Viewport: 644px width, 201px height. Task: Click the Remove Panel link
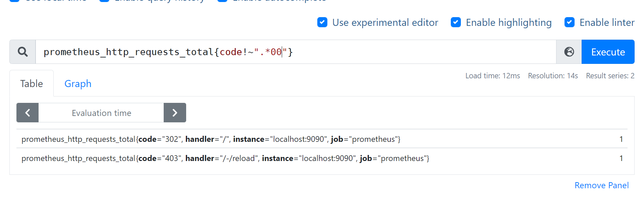pos(601,185)
